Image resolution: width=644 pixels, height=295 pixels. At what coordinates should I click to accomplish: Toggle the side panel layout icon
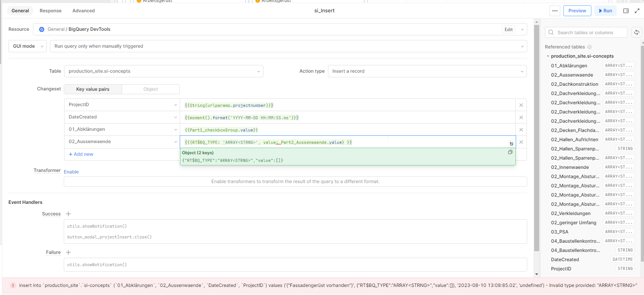coord(626,11)
